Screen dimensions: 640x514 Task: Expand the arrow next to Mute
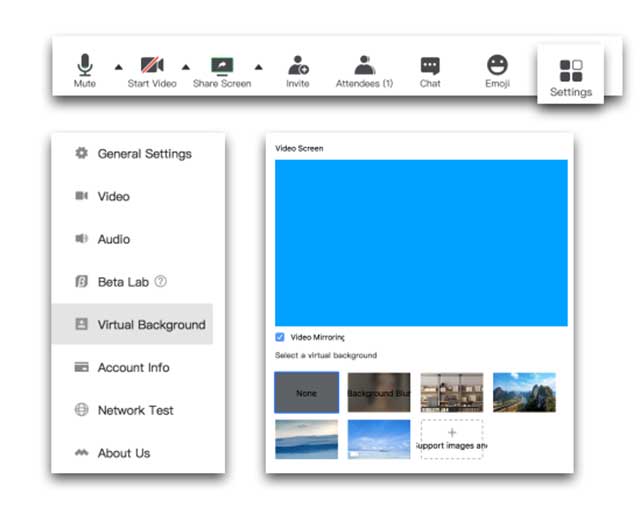point(118,67)
